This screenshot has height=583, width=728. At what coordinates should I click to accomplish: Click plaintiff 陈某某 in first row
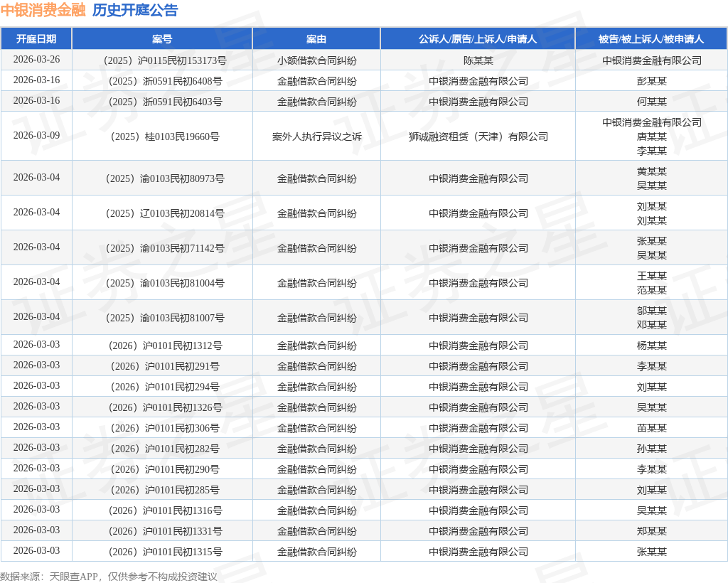click(478, 60)
